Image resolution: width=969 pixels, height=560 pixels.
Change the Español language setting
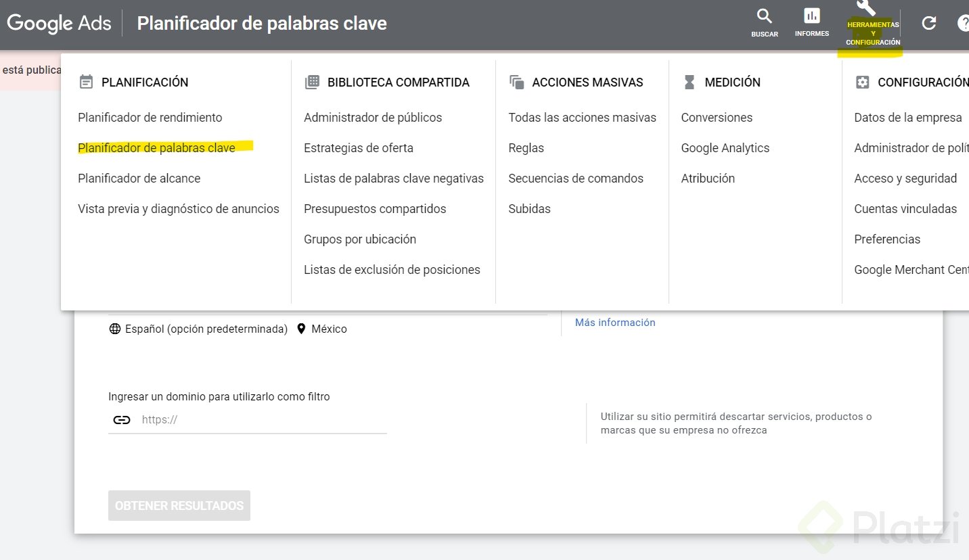[206, 329]
